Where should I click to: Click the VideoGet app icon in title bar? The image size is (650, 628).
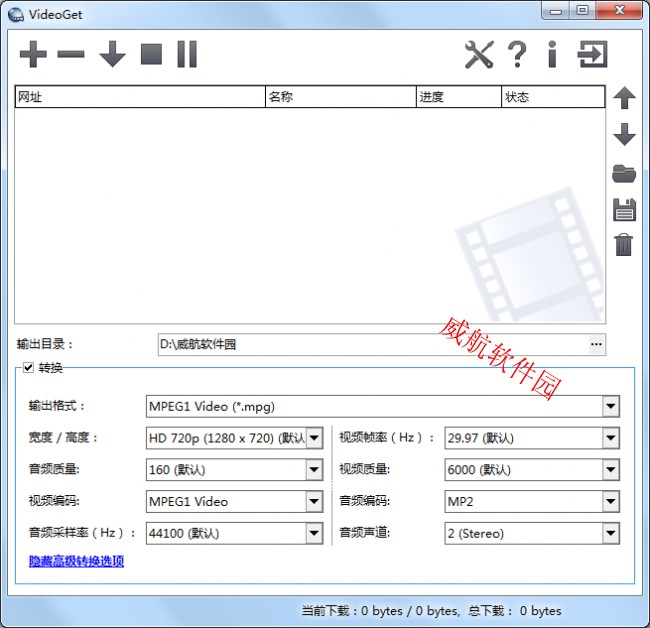16,15
